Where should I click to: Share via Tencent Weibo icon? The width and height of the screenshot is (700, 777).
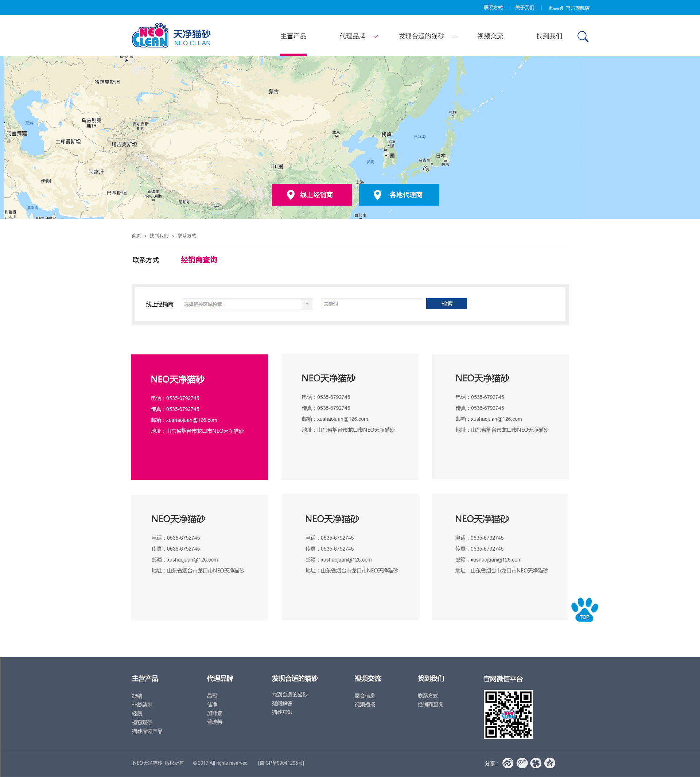[x=522, y=763]
